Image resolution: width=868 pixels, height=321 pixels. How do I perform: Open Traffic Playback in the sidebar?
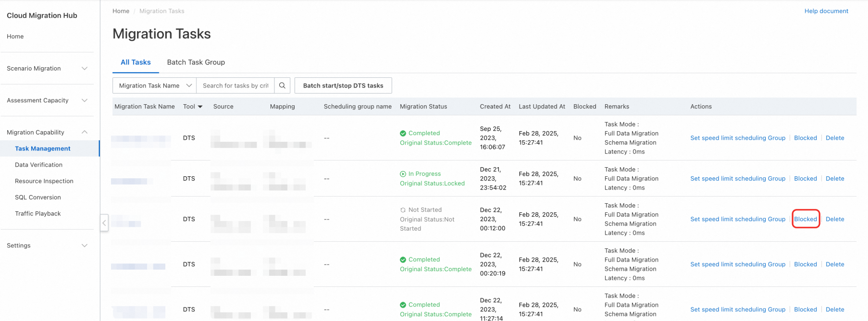[x=38, y=214]
